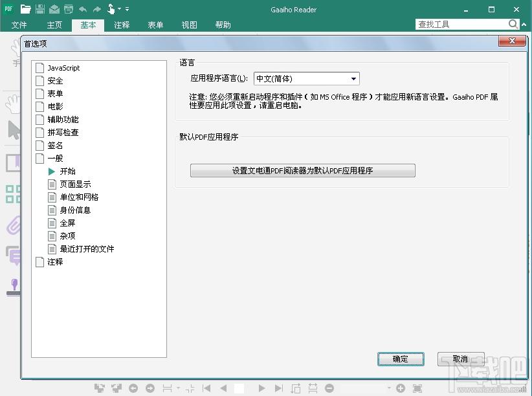Select 表单 in the preferences tree
The height and width of the screenshot is (396, 532).
(55, 94)
